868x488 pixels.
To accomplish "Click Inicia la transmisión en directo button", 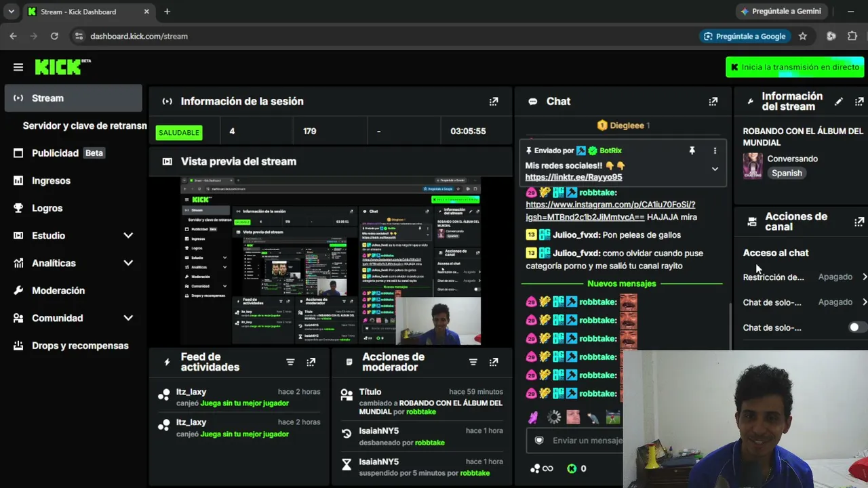I will pos(795,67).
